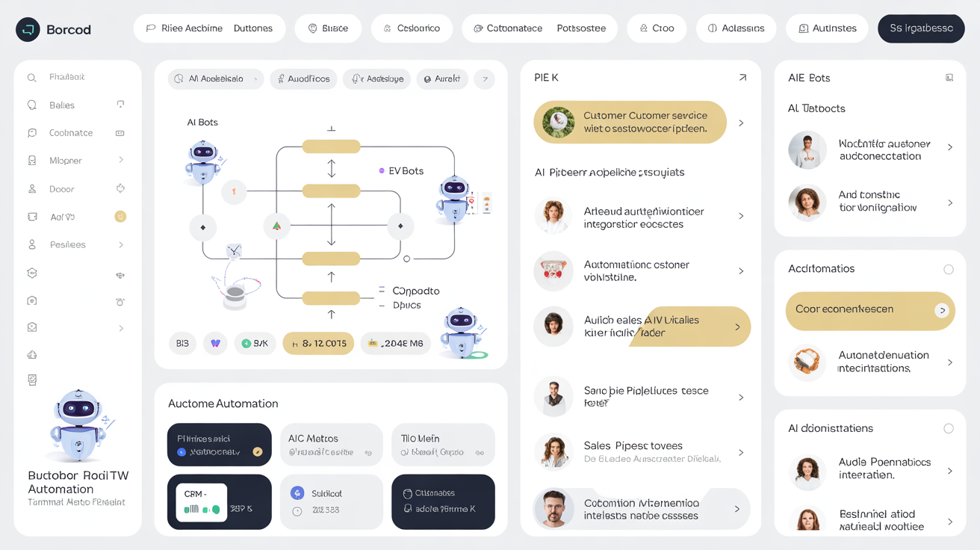Click the Borcod logo icon

pos(28,30)
